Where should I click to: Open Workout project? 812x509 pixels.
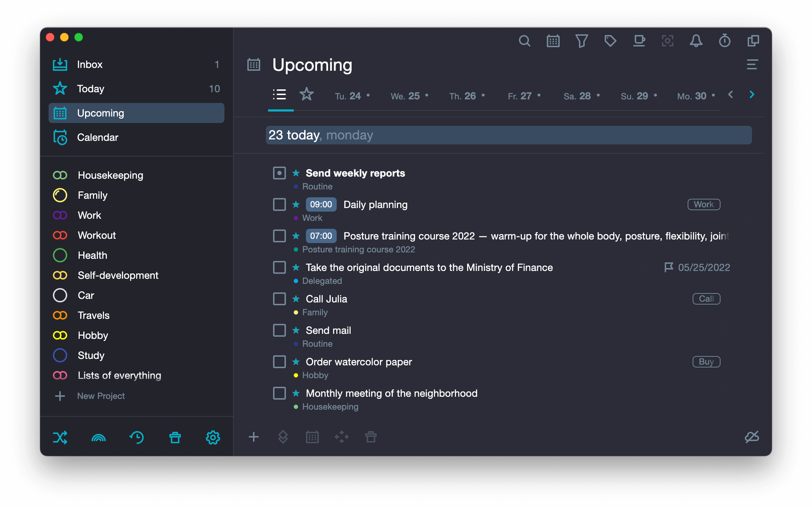coord(137,235)
